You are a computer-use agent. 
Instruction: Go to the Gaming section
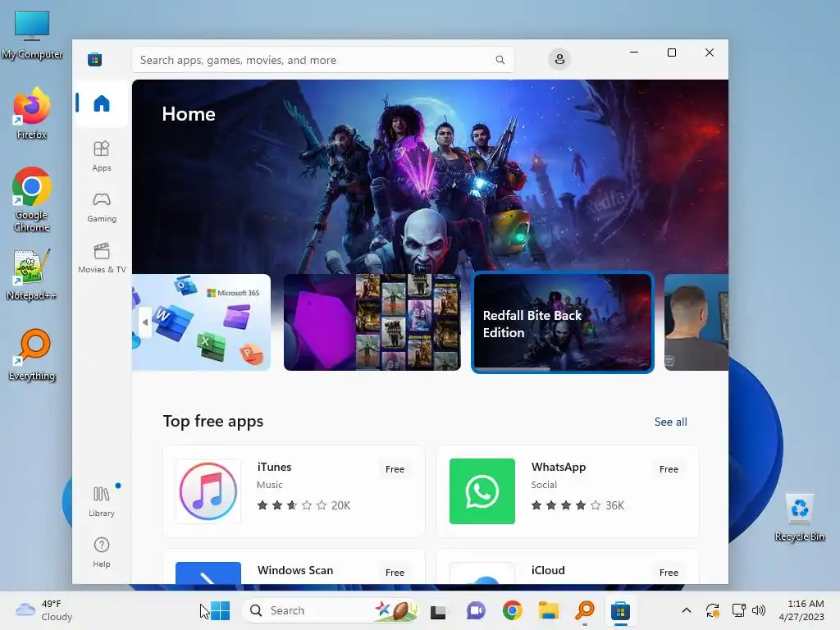(101, 208)
